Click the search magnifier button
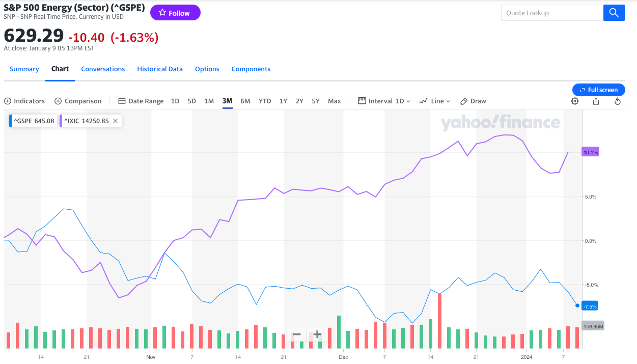This screenshot has height=364, width=637. pos(614,13)
